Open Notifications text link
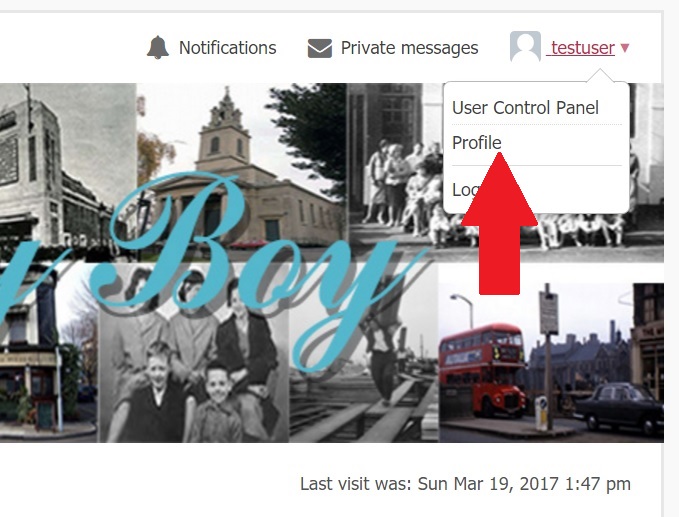Image resolution: width=679 pixels, height=517 pixels. point(227,48)
